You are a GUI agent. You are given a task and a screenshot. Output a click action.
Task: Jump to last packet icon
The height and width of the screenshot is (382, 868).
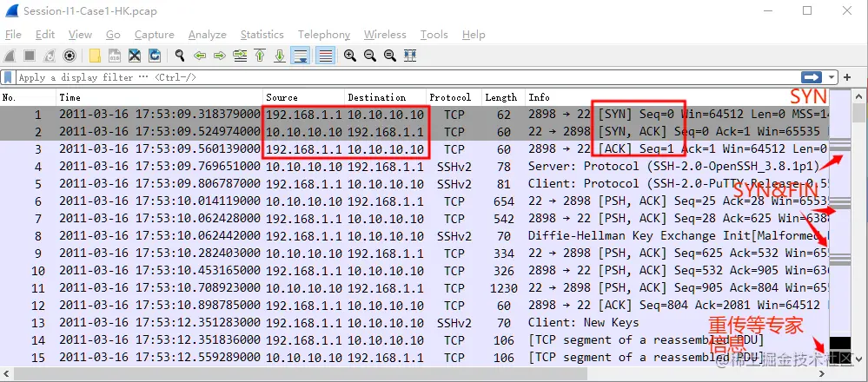click(280, 56)
